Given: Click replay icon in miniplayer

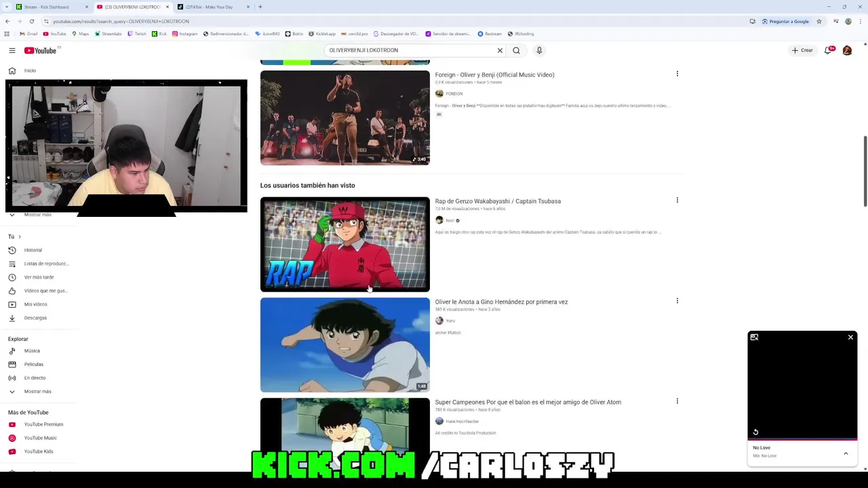Looking at the screenshot, I should coord(755,432).
